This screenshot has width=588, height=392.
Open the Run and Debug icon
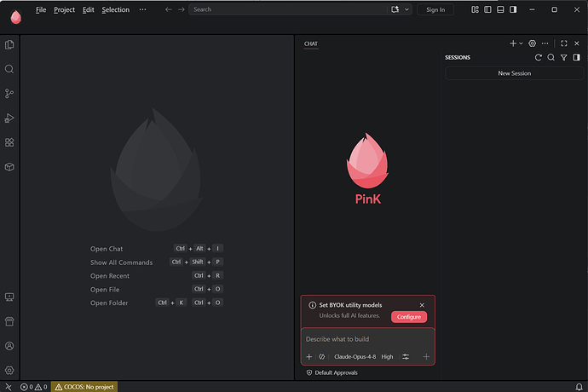tap(9, 118)
